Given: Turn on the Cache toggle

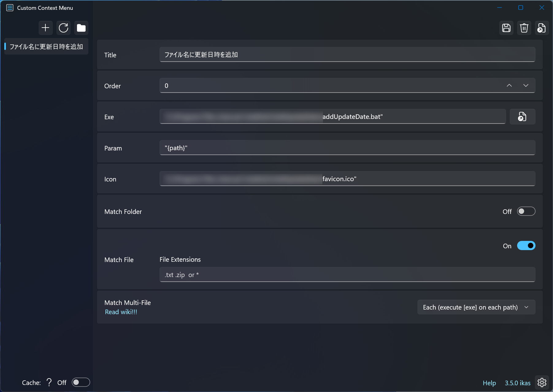Looking at the screenshot, I should click(81, 382).
